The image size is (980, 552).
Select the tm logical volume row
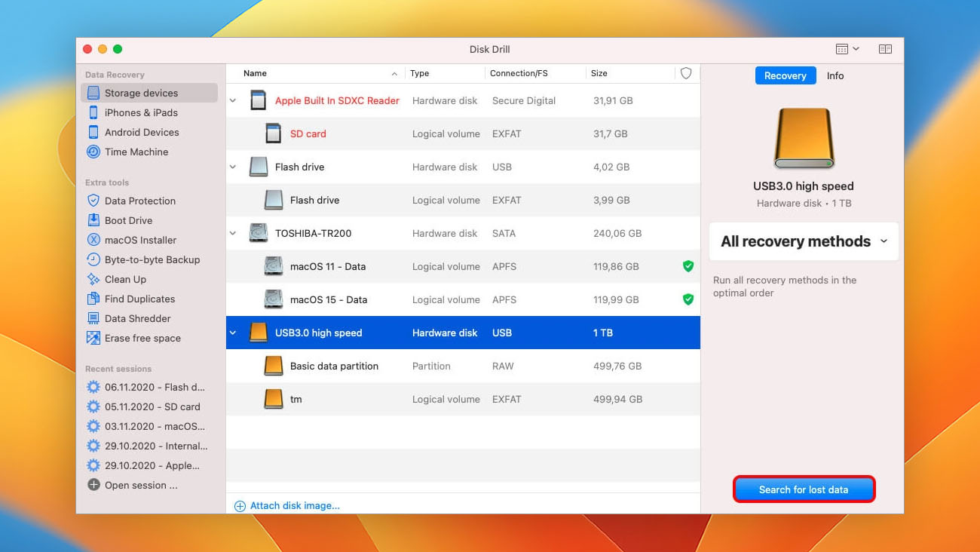[463, 399]
